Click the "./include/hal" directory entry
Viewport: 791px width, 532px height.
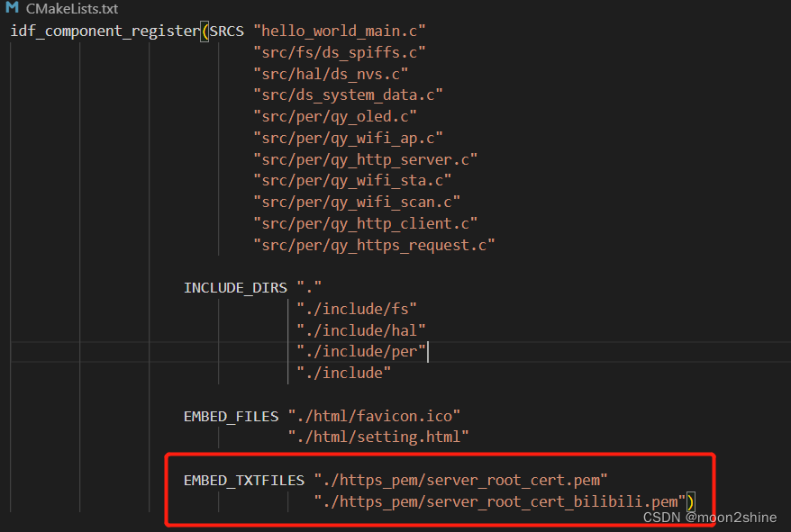coord(360,329)
